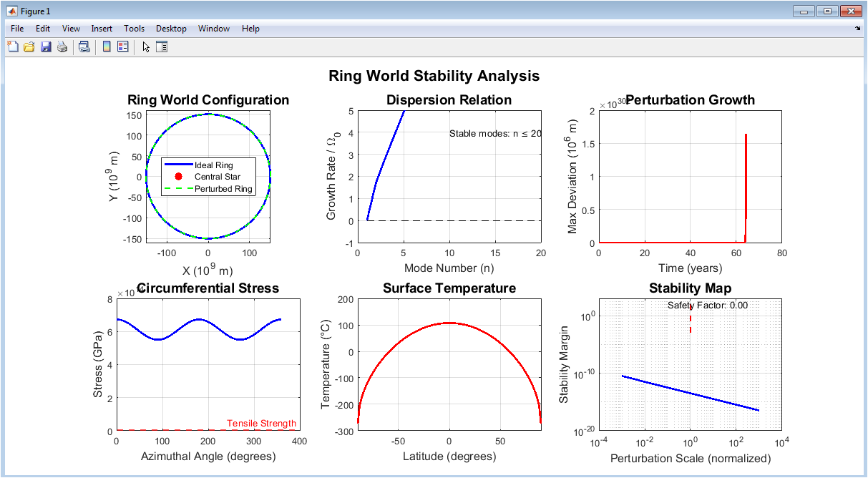The image size is (868, 478).
Task: Print the figure using the printer icon
Action: click(62, 47)
